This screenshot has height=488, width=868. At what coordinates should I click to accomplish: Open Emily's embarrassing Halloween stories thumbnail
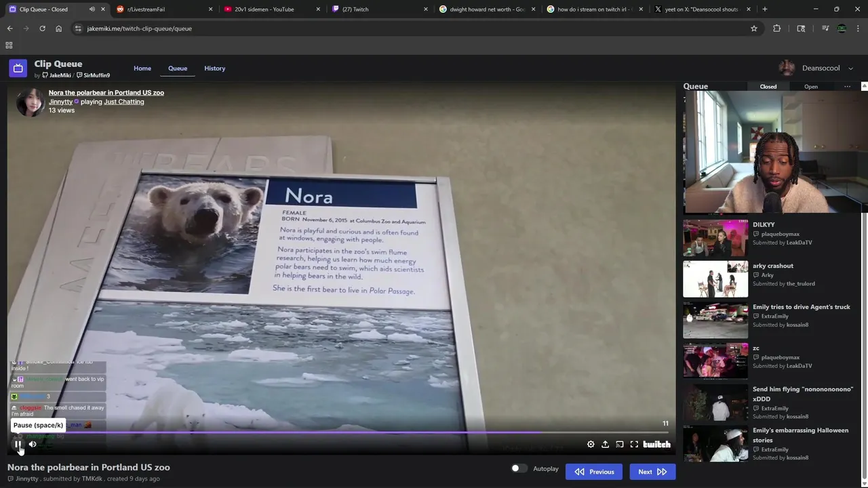click(715, 443)
